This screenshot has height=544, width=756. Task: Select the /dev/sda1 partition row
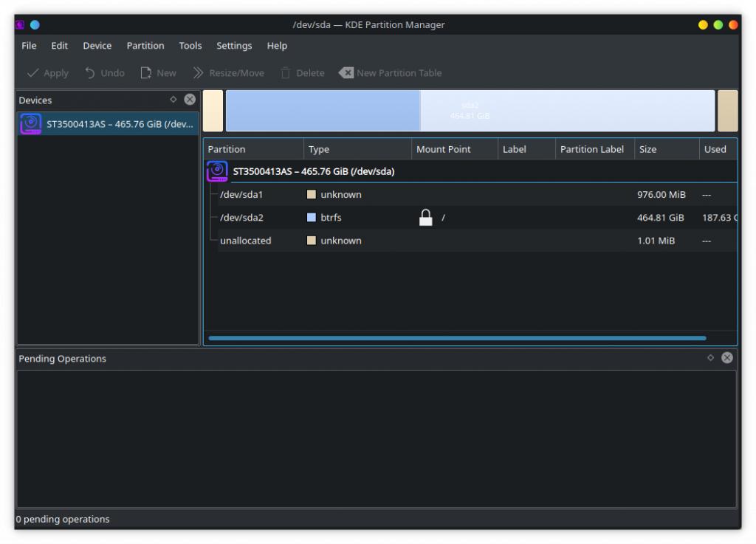click(x=241, y=195)
